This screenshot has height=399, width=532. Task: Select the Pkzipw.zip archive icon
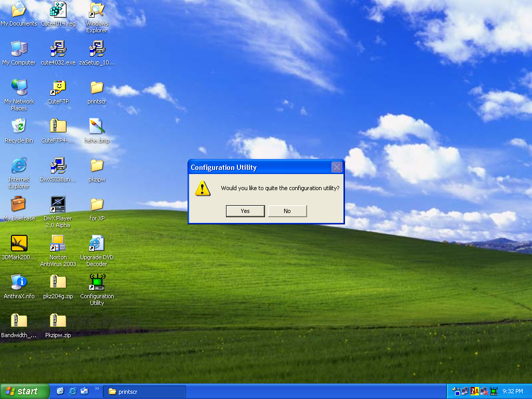tap(58, 326)
